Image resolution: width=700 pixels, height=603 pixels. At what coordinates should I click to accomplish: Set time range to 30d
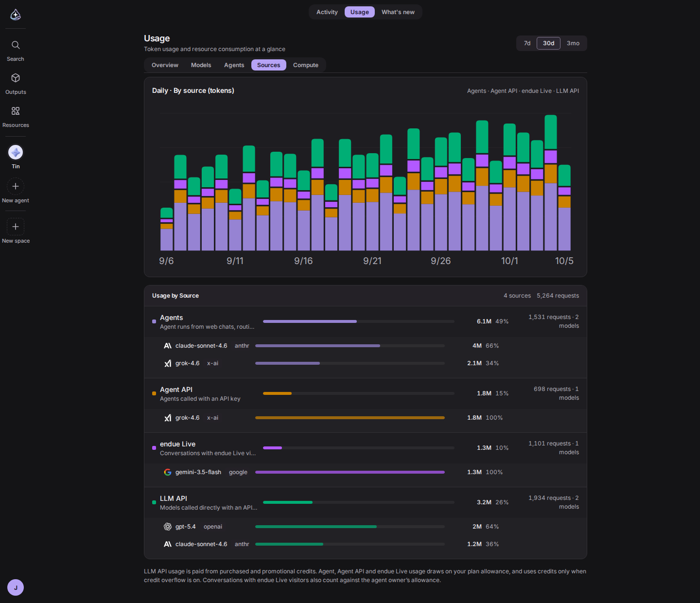549,43
